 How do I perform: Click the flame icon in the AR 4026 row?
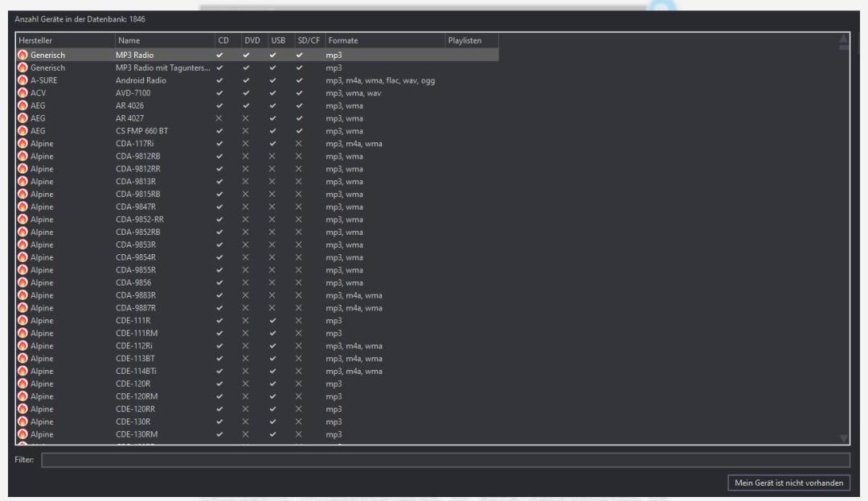23,105
